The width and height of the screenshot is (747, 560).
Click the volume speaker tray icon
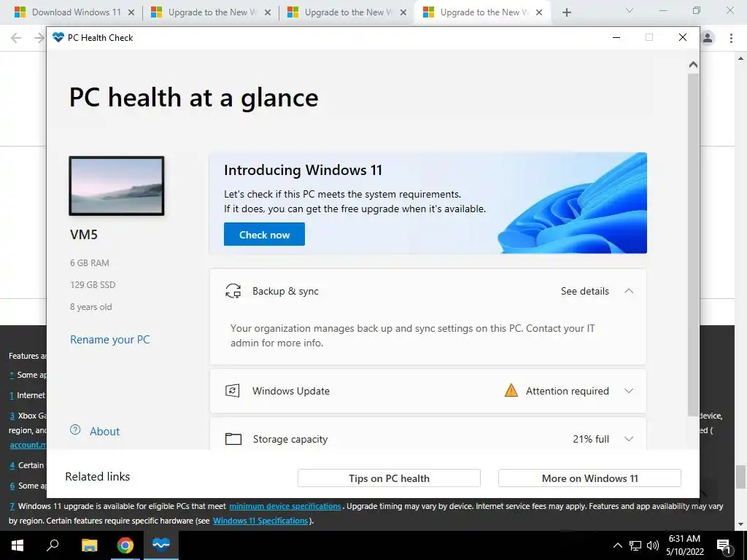(653, 545)
